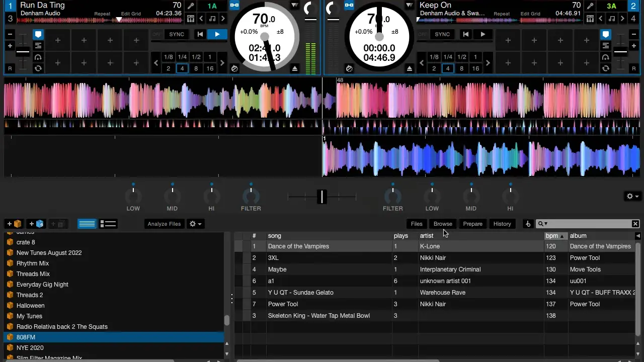The width and height of the screenshot is (644, 362).
Task: Show smaller loop sizes on left deck
Action: pos(156,63)
